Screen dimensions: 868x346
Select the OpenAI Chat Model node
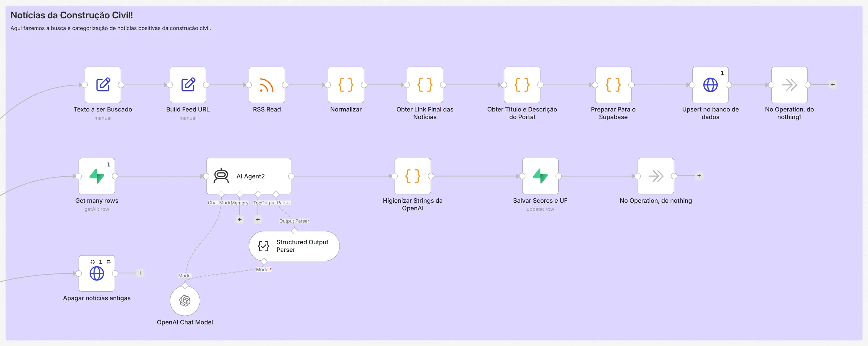pyautogui.click(x=185, y=301)
